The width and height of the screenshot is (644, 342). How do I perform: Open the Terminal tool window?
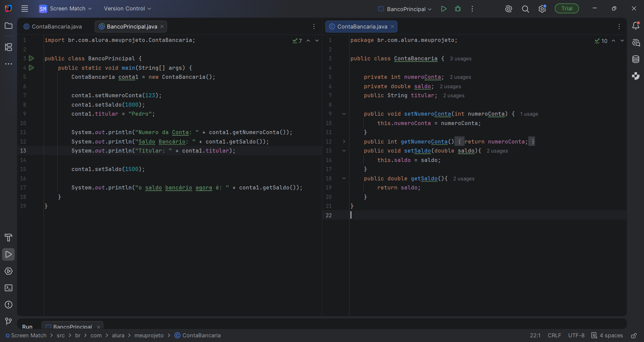[9, 288]
